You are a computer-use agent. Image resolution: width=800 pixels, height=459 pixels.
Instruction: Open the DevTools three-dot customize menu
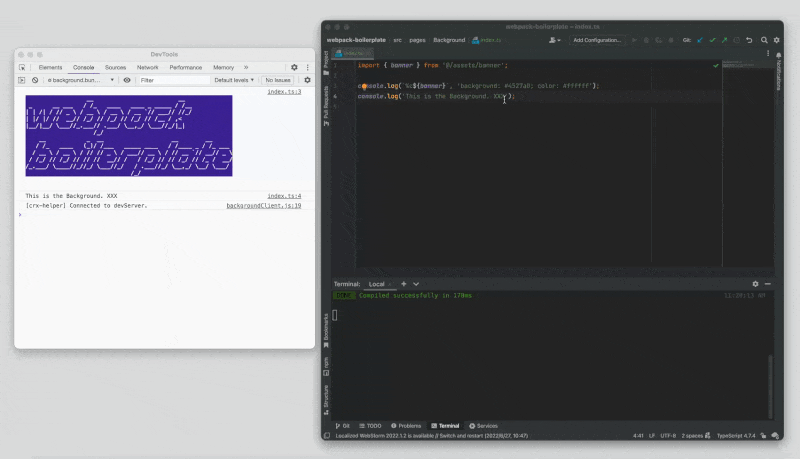[x=308, y=67]
